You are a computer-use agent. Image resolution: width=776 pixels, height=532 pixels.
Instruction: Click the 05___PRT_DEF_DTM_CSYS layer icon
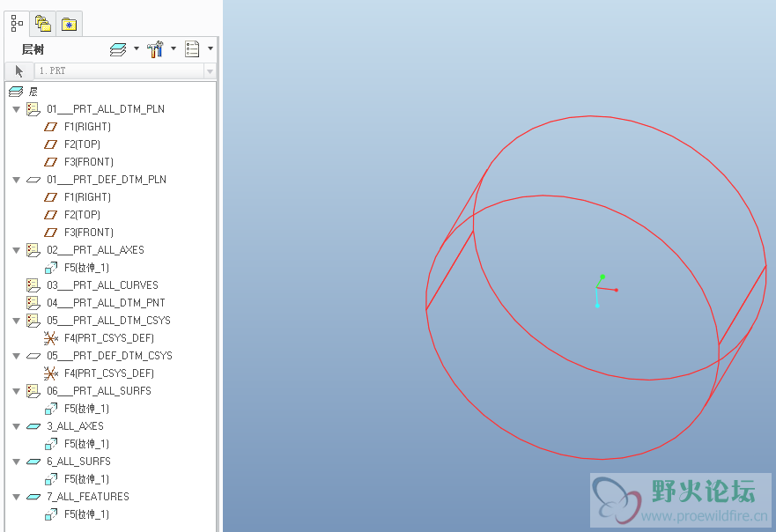pyautogui.click(x=33, y=356)
